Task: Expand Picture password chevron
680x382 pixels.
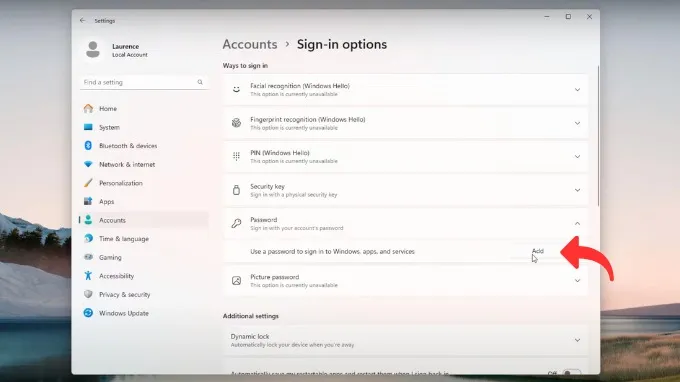Action: (x=577, y=281)
